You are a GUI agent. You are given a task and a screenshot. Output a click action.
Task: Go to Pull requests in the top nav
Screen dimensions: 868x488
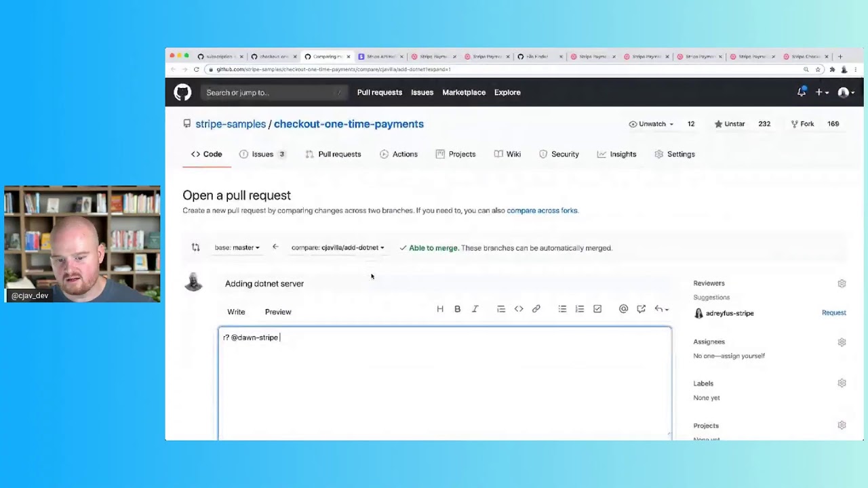click(380, 92)
